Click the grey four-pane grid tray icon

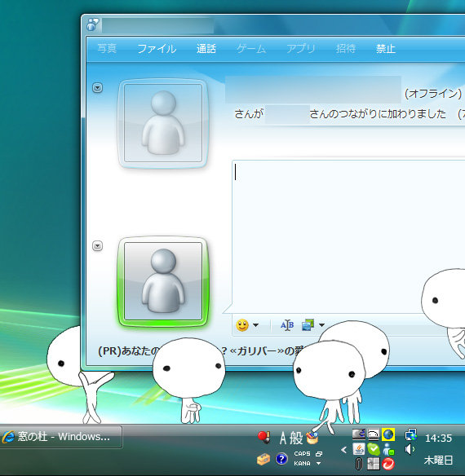click(x=373, y=464)
